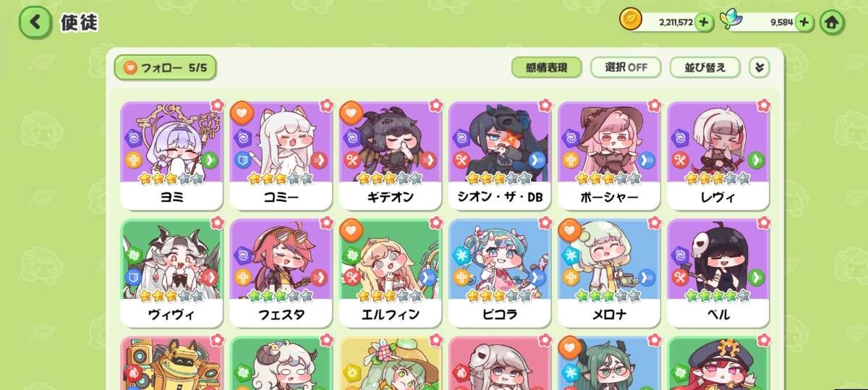The image size is (868, 390).
Task: Select the シオン・ザ・DB character card
Action: click(500, 155)
